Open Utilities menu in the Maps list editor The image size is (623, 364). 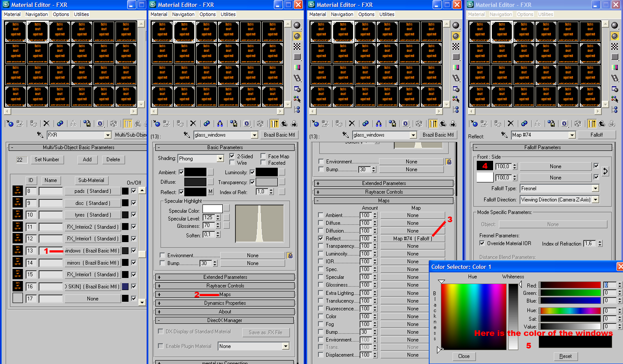(x=387, y=14)
